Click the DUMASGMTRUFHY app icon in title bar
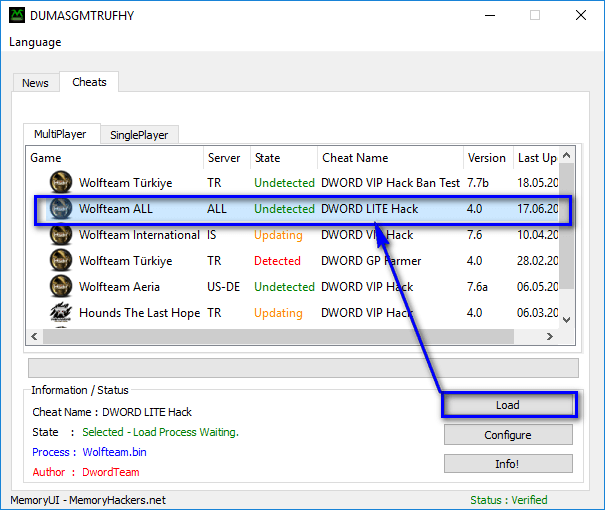 (17, 15)
